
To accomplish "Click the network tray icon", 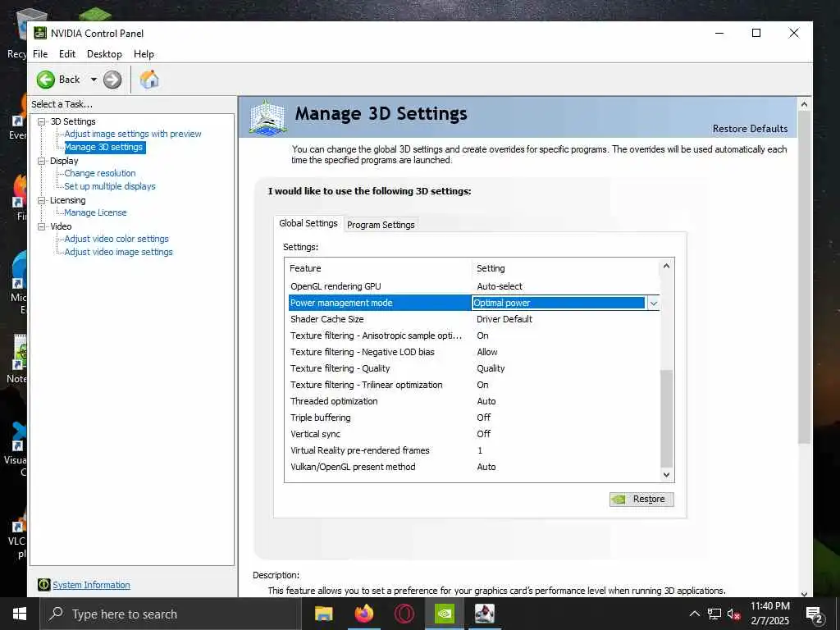I will 714,614.
